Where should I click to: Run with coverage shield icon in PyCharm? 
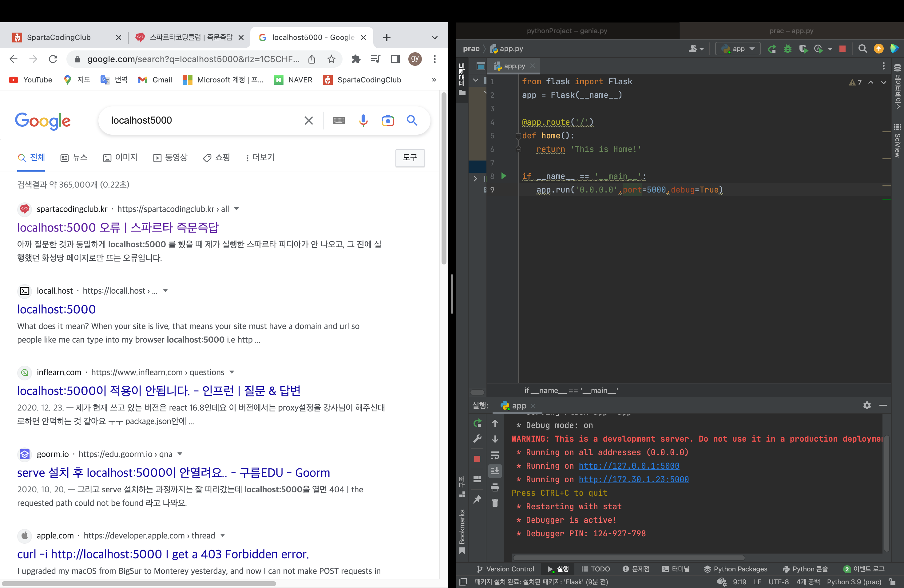tap(803, 49)
